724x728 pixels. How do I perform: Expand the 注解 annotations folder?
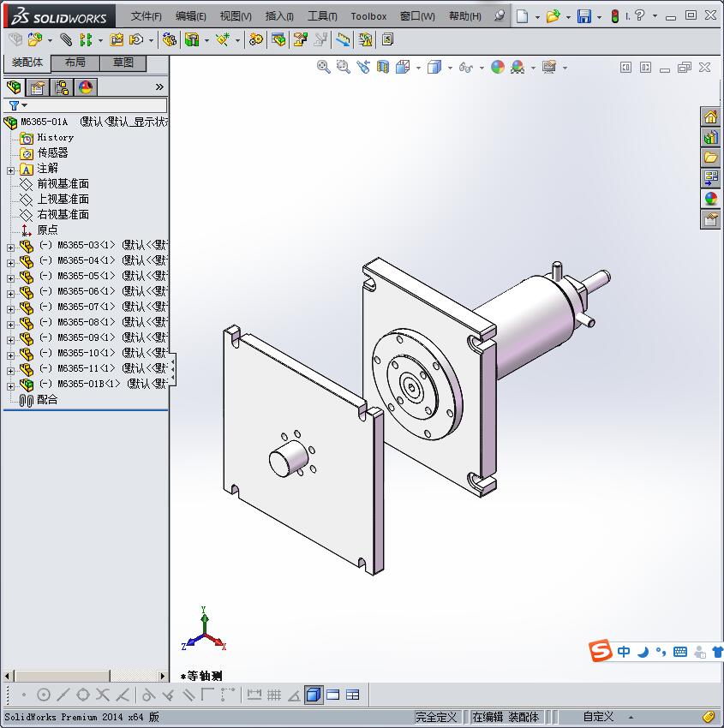coord(10,170)
